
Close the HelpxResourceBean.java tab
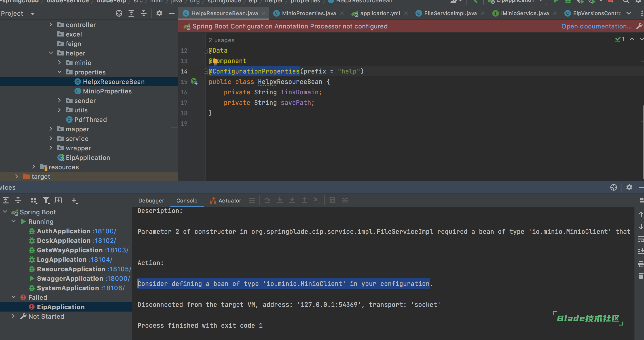tap(263, 13)
